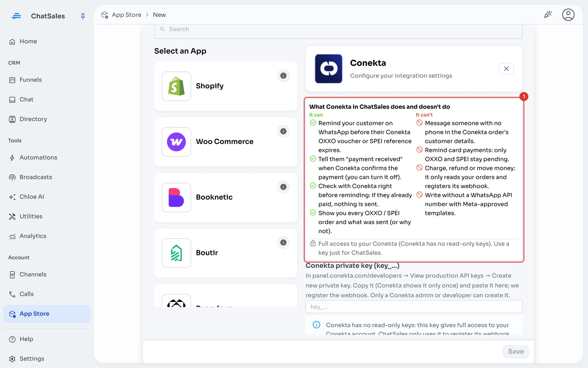Click the App Store breadcrumb link
Viewport: 588px width, 368px height.
click(x=126, y=15)
